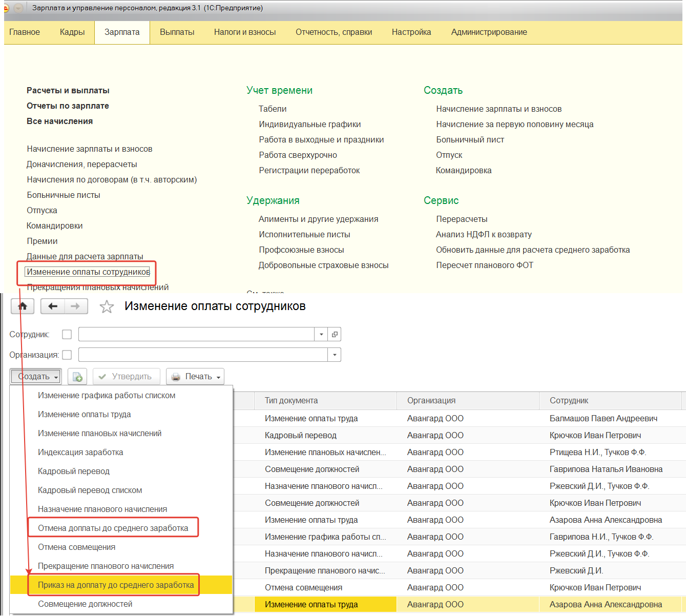
Task: Click the Тип документа column header
Action: (291, 401)
